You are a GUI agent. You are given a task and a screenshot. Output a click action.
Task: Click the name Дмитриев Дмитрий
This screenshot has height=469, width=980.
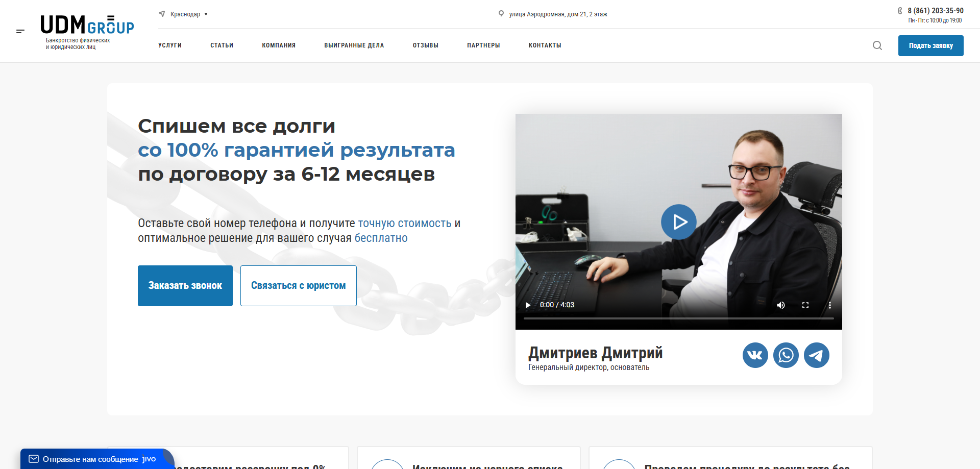(x=596, y=353)
